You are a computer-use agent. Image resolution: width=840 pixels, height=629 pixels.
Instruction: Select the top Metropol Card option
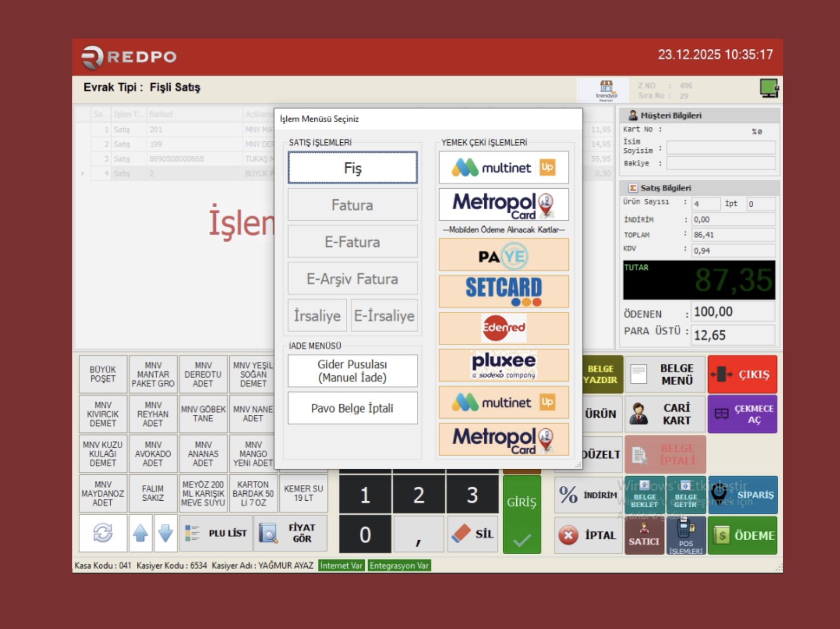click(503, 205)
